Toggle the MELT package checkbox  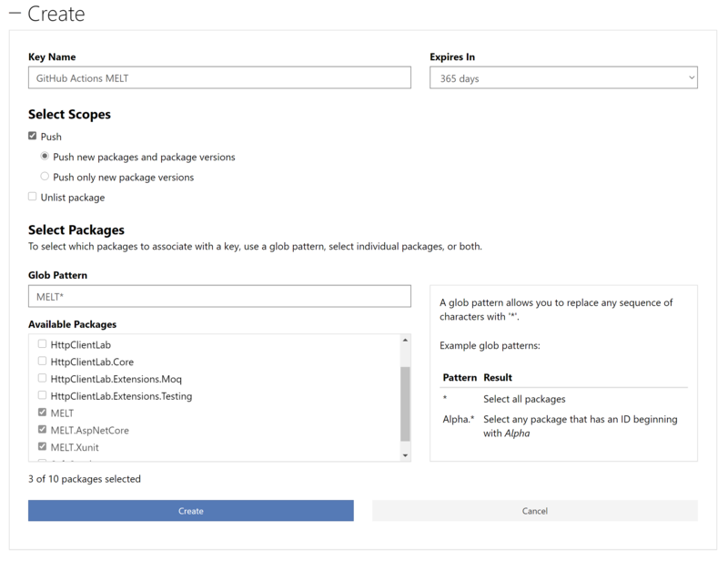tap(43, 413)
